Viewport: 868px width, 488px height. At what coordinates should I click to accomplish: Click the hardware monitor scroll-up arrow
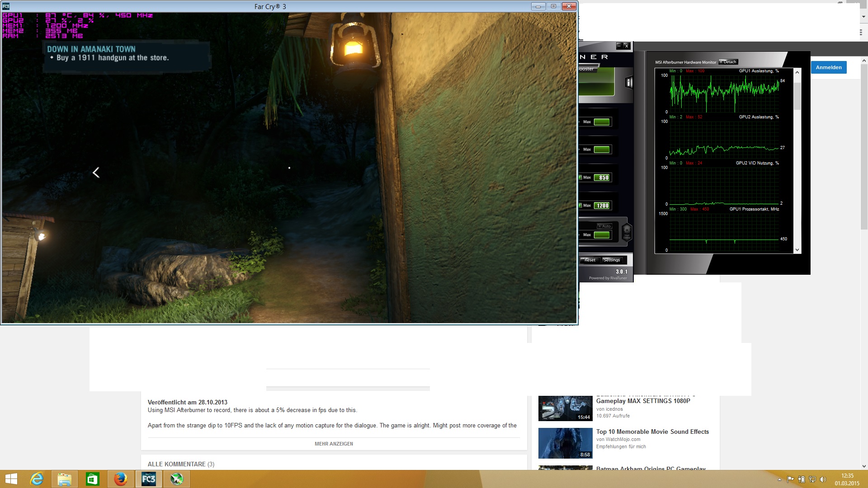coord(797,72)
